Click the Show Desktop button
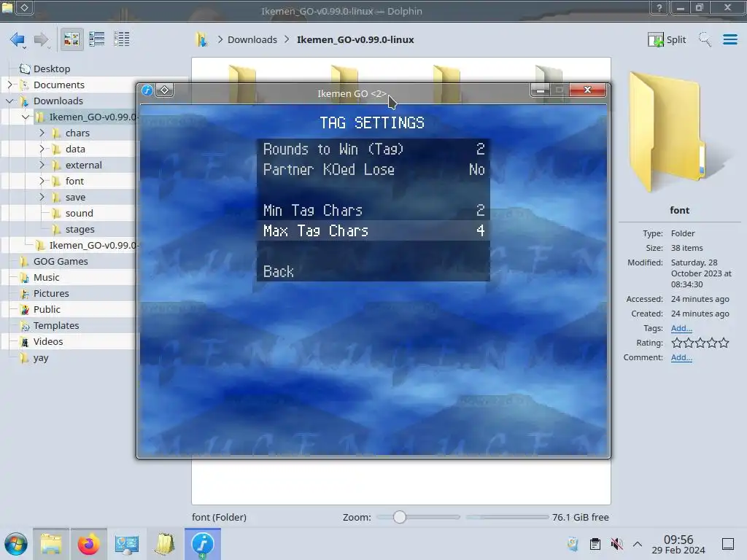 728,544
